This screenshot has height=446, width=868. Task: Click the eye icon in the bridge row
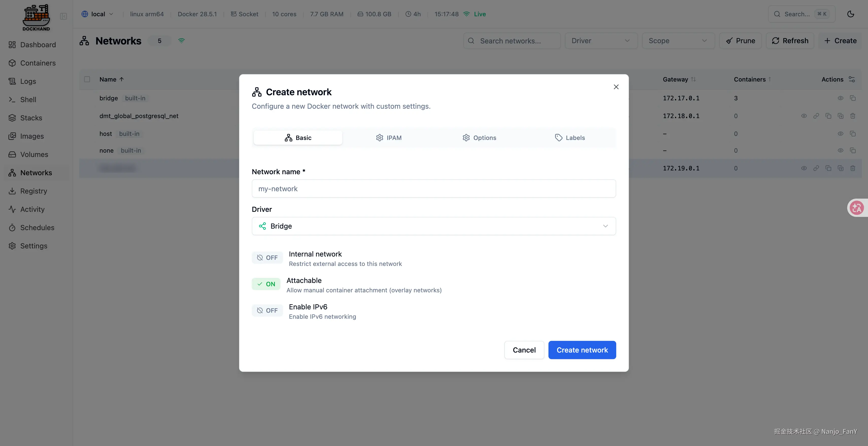click(x=840, y=98)
